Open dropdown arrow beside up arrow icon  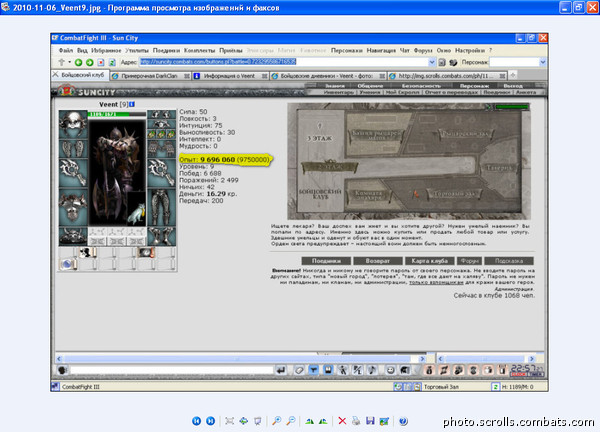[69, 62]
